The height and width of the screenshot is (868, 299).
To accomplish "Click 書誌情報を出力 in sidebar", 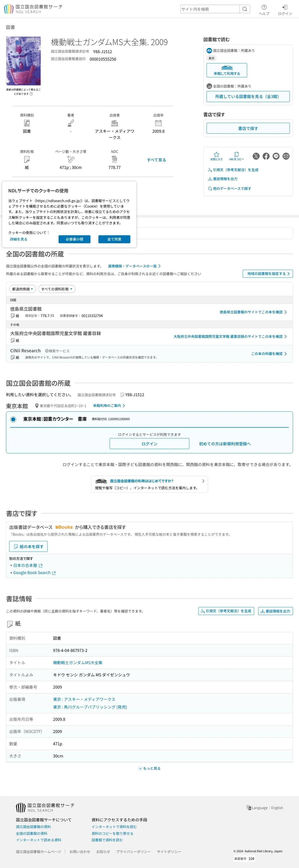I will point(223,179).
